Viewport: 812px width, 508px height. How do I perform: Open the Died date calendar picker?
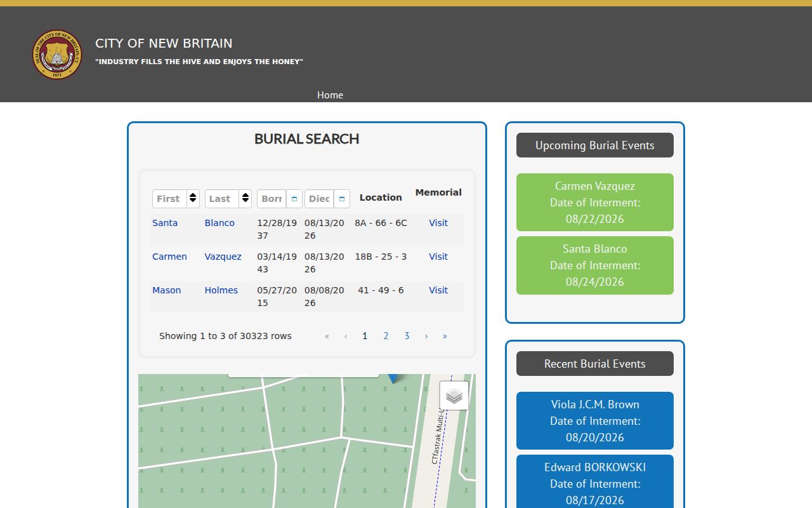[342, 199]
